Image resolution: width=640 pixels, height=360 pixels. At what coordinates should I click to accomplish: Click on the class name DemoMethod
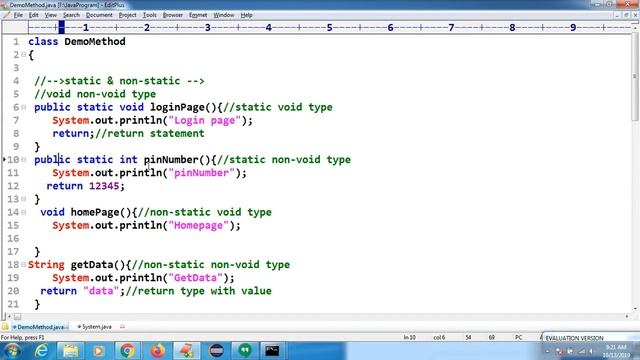[x=95, y=42]
